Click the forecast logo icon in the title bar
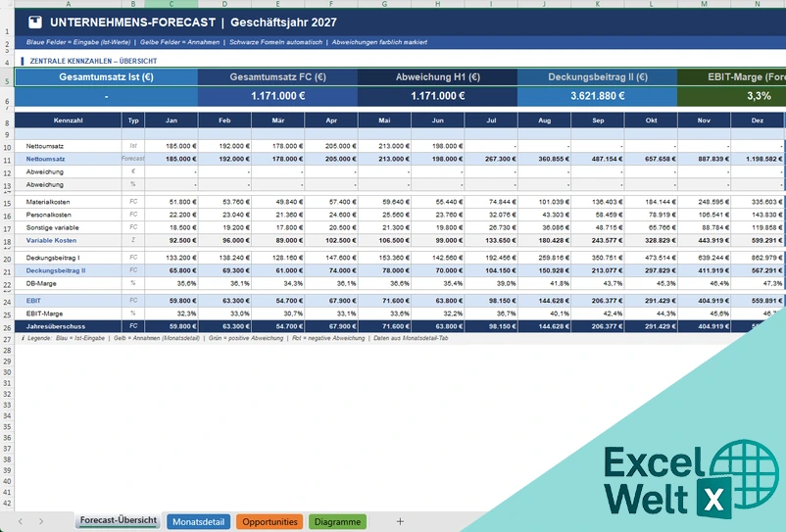Screen dimensions: 786x532 [35, 22]
